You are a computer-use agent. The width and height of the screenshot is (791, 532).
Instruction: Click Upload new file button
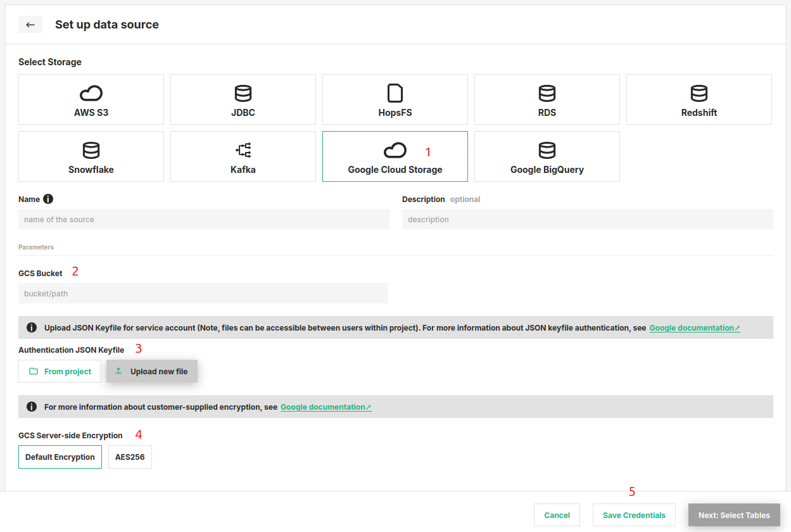[152, 372]
